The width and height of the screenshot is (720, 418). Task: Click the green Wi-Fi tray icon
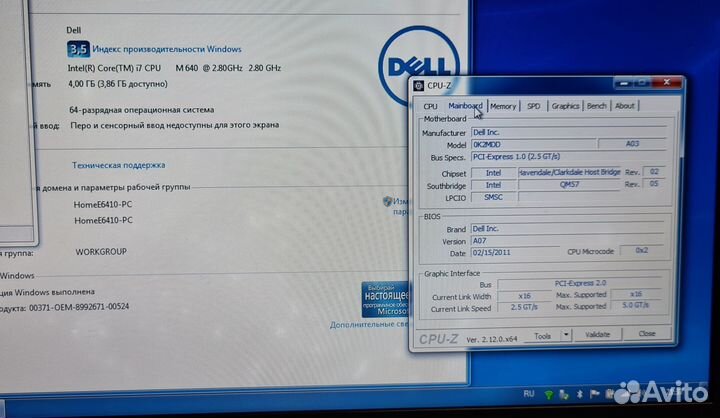click(549, 395)
